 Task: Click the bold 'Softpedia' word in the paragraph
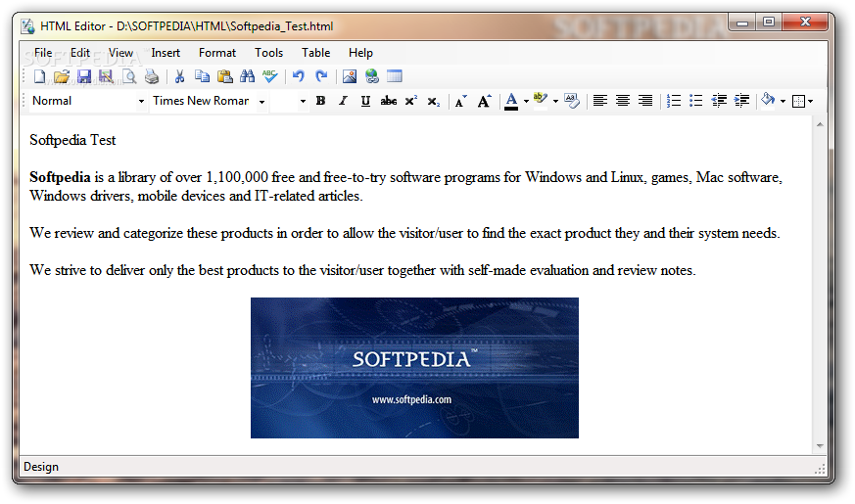[x=60, y=177]
